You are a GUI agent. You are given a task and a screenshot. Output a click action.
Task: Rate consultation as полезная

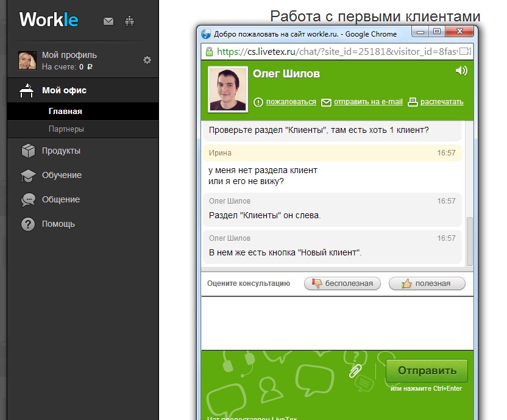tap(427, 283)
